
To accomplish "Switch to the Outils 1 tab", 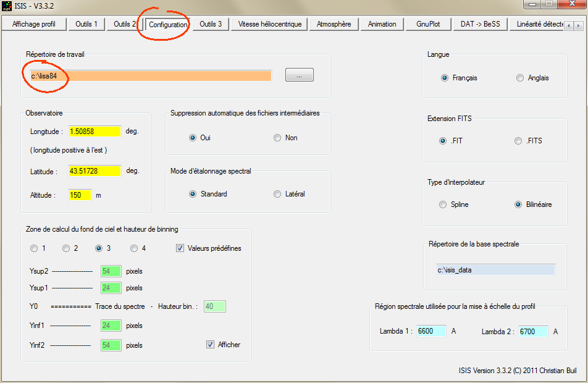I will [86, 24].
